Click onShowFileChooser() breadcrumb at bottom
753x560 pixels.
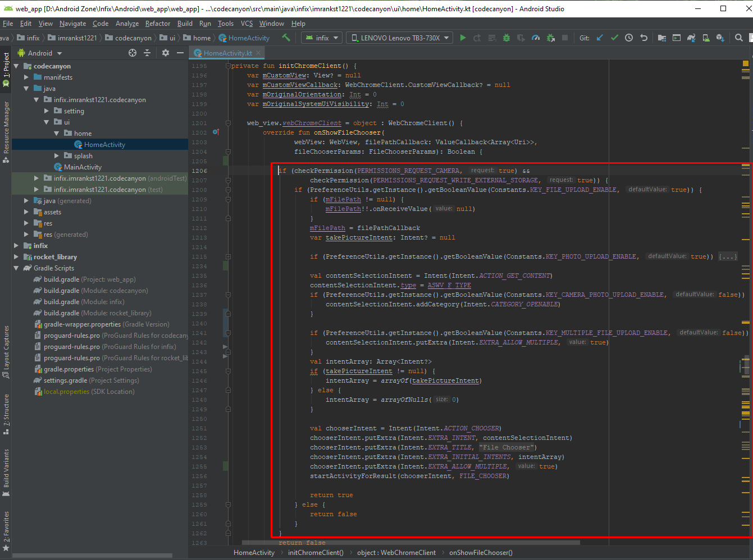(x=481, y=553)
